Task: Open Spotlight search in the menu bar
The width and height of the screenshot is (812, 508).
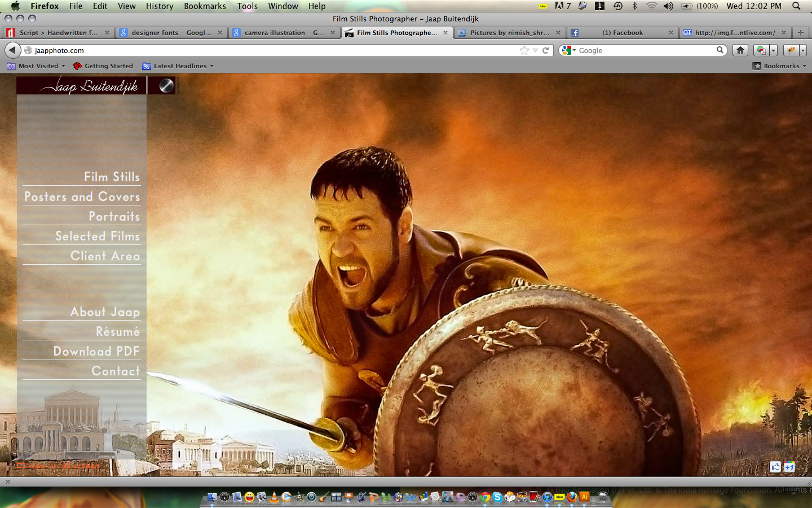Action: click(796, 6)
